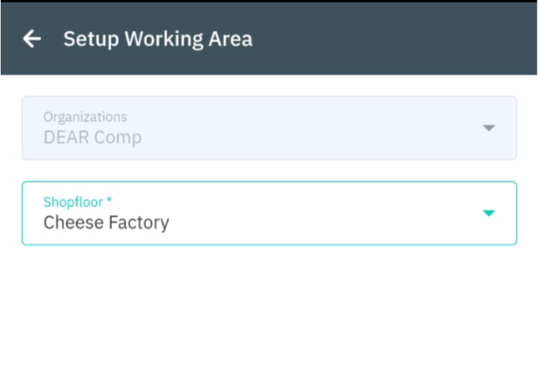Click the gray Organizations caret icon
The width and height of the screenshot is (540, 392).
[488, 128]
